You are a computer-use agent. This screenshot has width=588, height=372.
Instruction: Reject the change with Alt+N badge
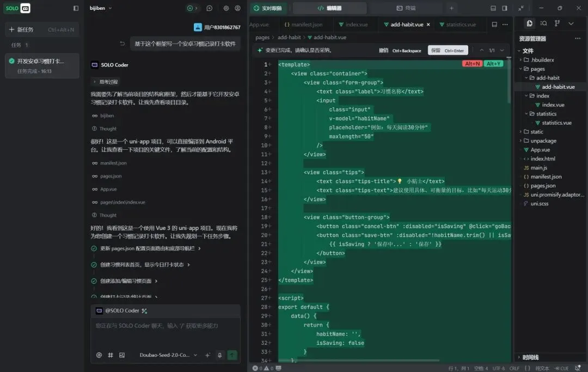[x=472, y=64]
